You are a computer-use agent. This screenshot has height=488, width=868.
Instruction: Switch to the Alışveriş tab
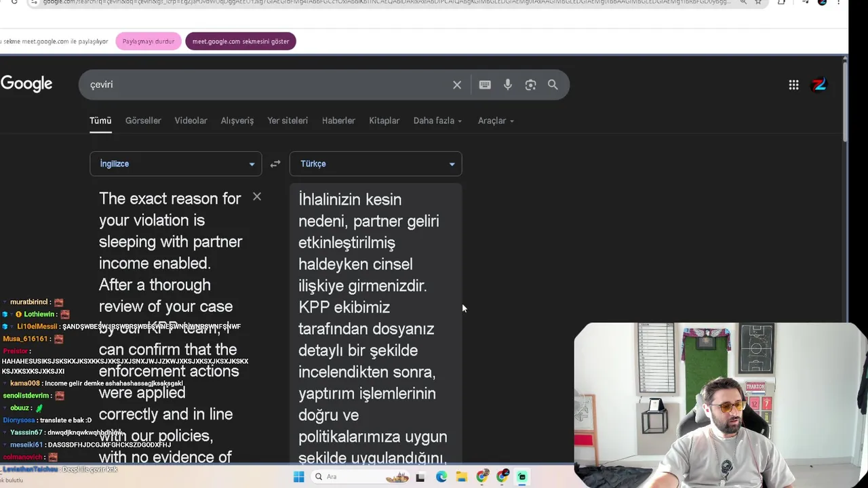click(237, 121)
